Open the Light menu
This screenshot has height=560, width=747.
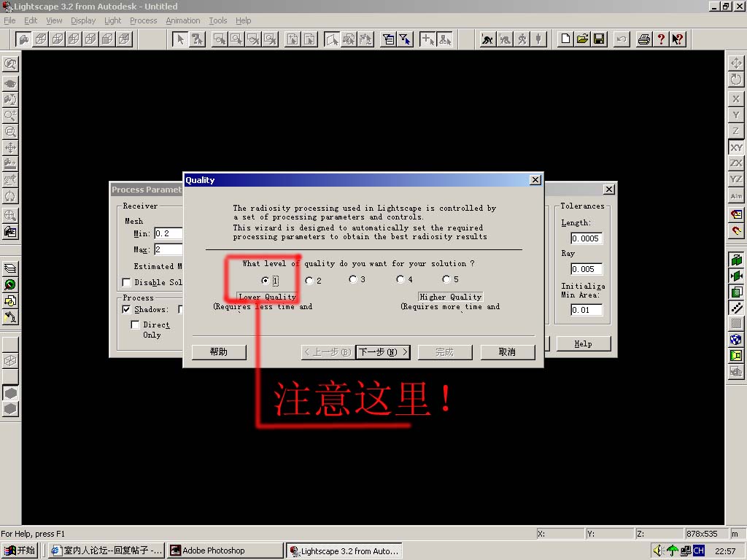tap(113, 20)
